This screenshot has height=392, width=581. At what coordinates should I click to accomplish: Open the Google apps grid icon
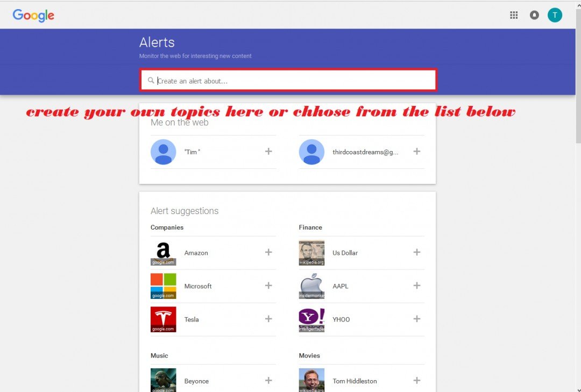514,15
